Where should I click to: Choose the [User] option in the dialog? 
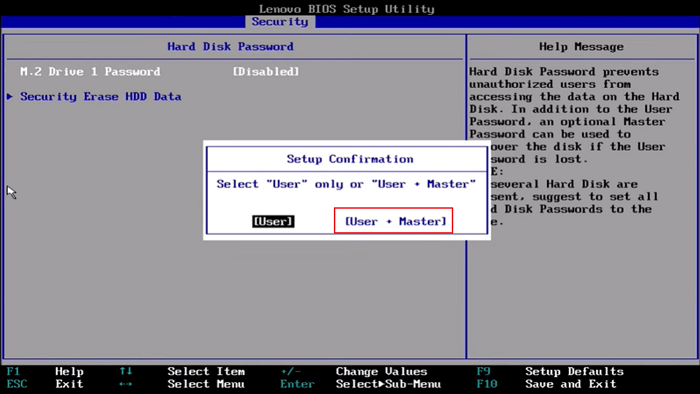273,221
